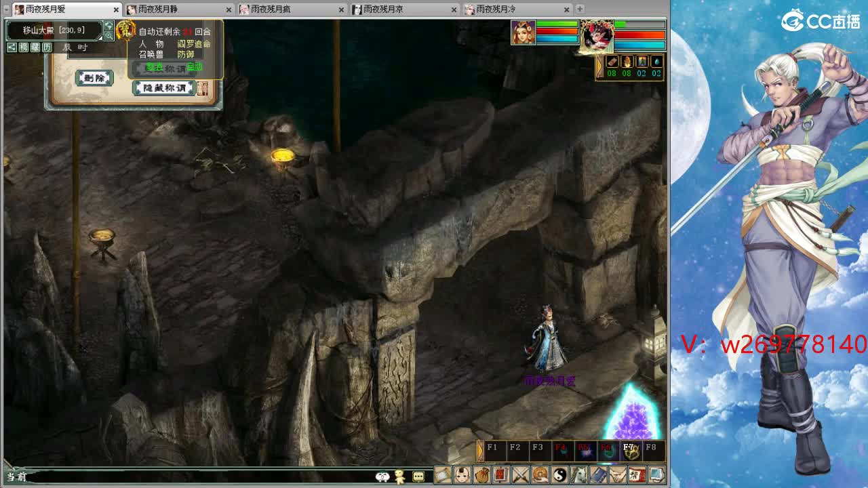Click the red banner icon in bottom toolbar
Viewport: 868px width, 488px height.
[501, 475]
